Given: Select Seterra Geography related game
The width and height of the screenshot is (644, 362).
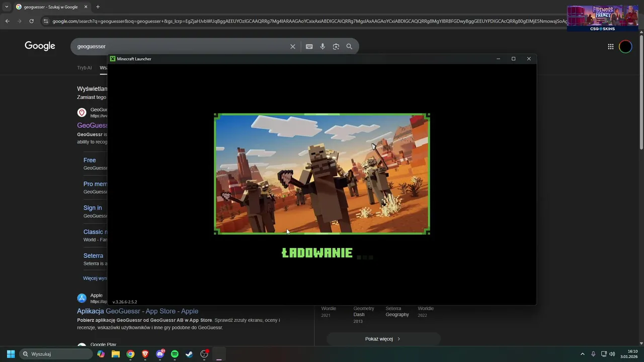Looking at the screenshot, I should pyautogui.click(x=397, y=312).
